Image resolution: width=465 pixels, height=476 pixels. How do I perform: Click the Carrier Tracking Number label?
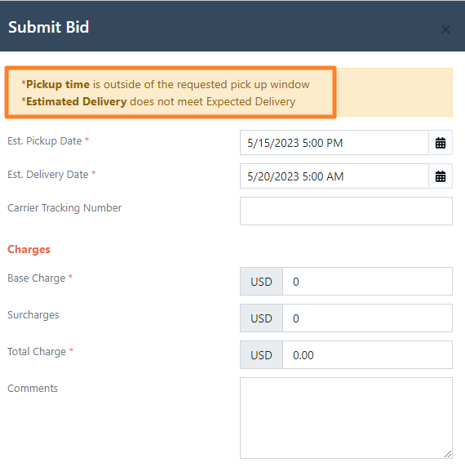point(64,208)
